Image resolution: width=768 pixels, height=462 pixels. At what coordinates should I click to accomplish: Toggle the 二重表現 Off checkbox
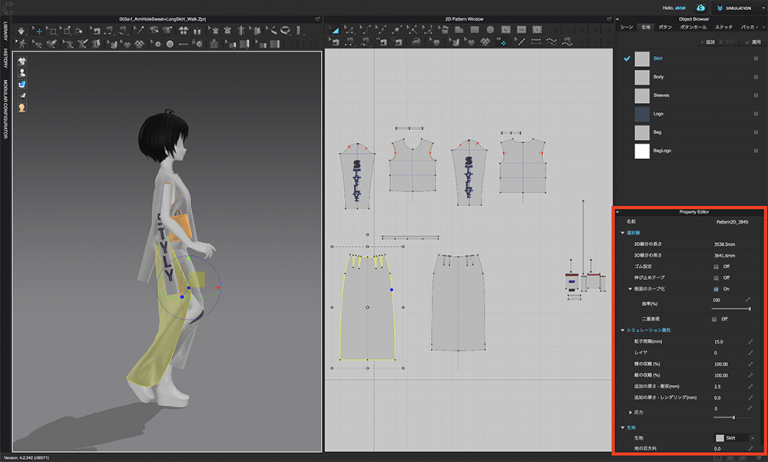(x=714, y=319)
